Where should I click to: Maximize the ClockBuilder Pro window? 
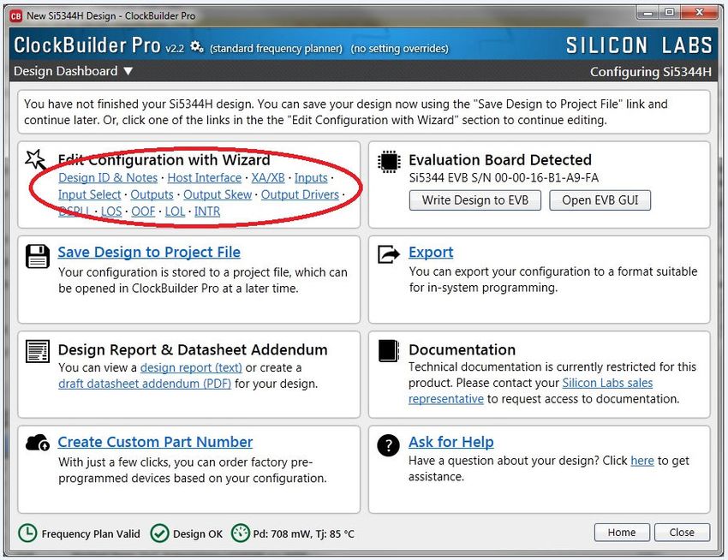[670, 13]
